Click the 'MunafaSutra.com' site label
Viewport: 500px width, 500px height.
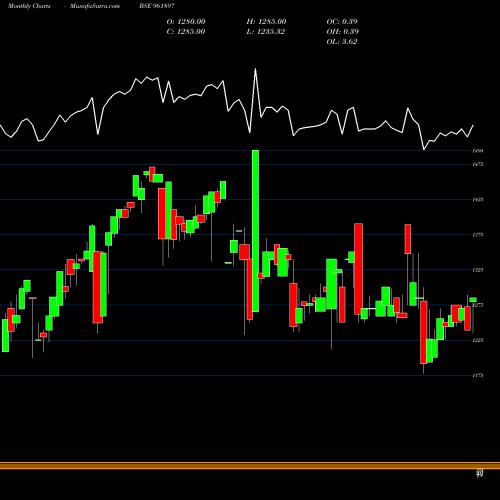(x=95, y=6)
